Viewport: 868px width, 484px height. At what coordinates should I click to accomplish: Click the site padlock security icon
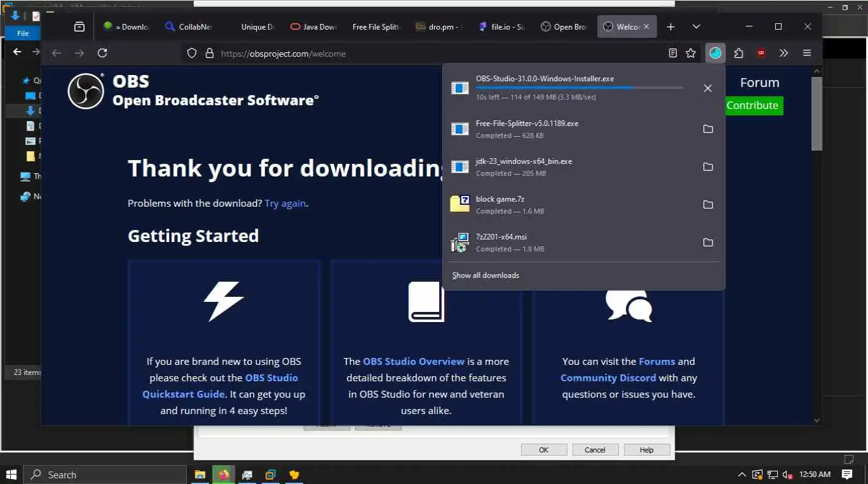209,54
